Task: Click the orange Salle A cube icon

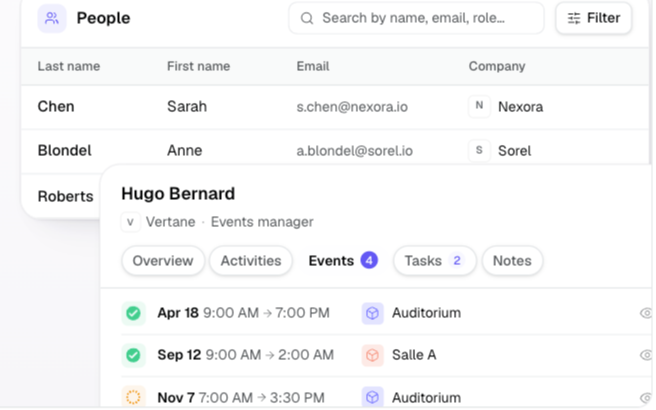Action: [x=372, y=355]
